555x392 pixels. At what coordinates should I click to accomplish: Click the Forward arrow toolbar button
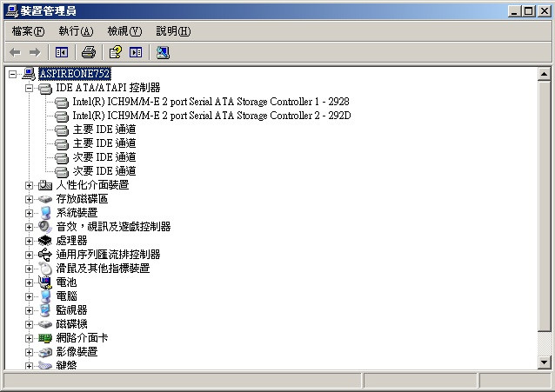coord(35,53)
